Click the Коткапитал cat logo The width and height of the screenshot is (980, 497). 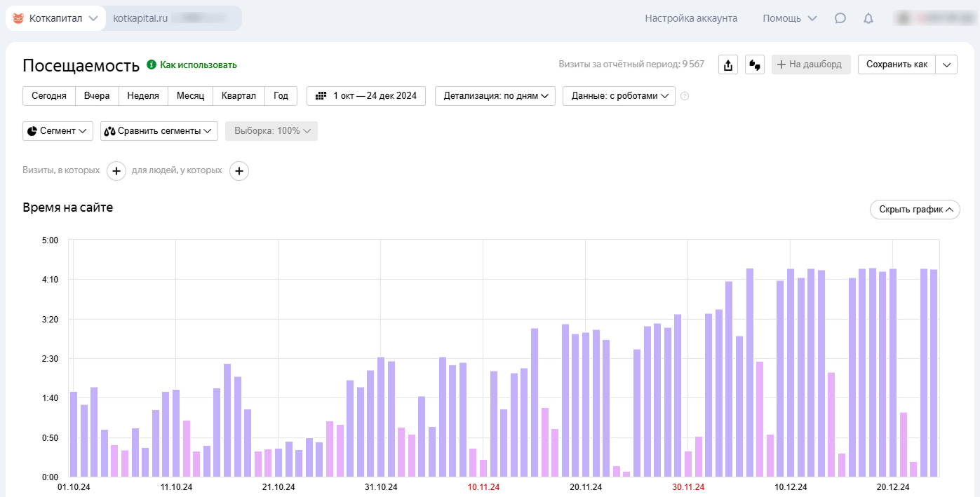click(18, 18)
